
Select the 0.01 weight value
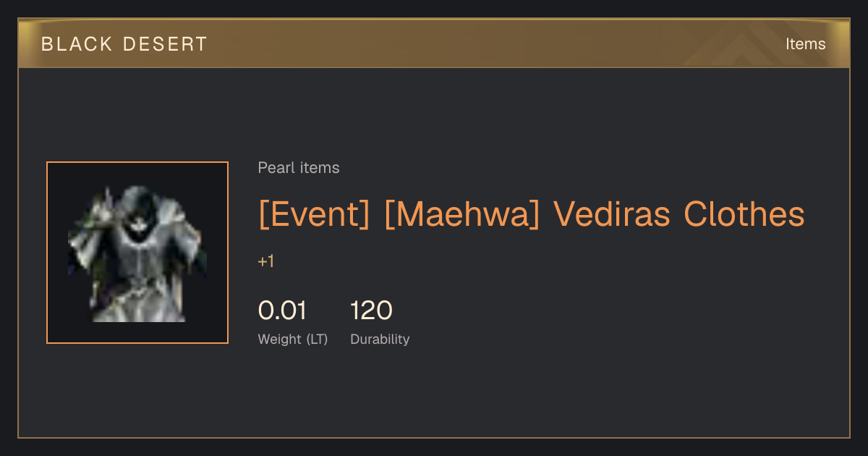click(282, 311)
